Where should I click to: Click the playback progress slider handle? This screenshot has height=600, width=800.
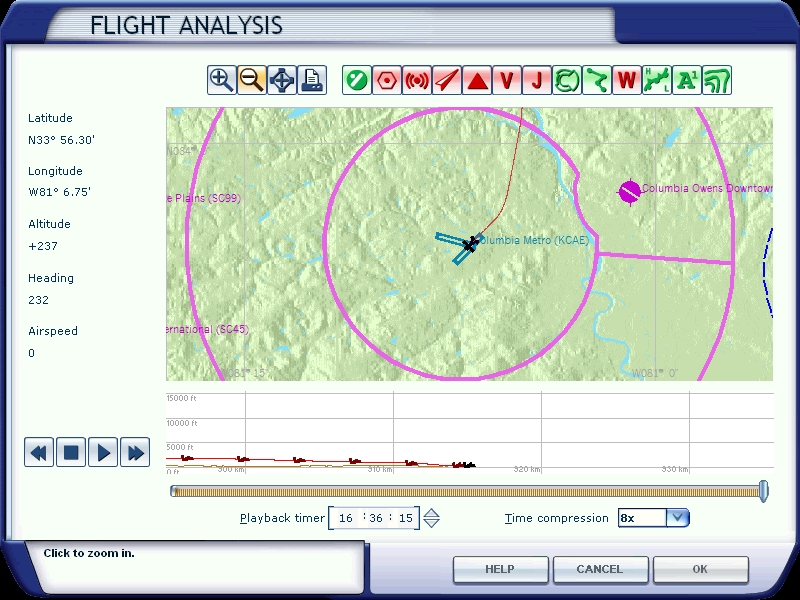pos(763,491)
